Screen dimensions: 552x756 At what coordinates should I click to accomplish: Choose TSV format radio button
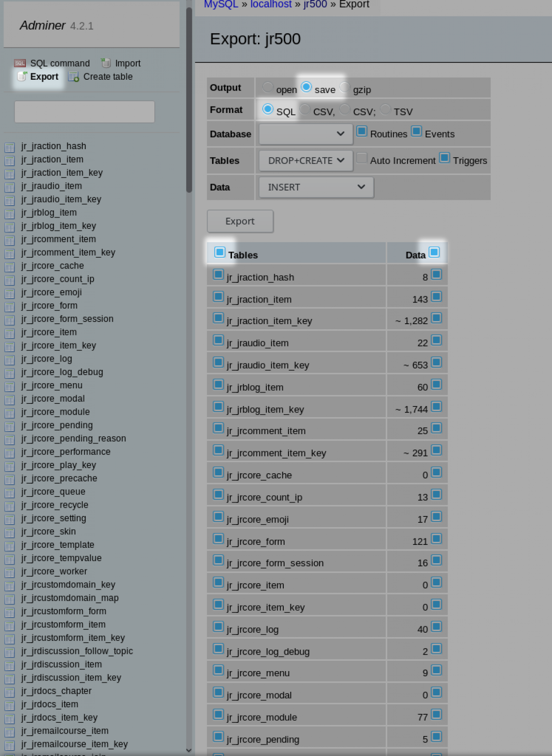(x=385, y=109)
